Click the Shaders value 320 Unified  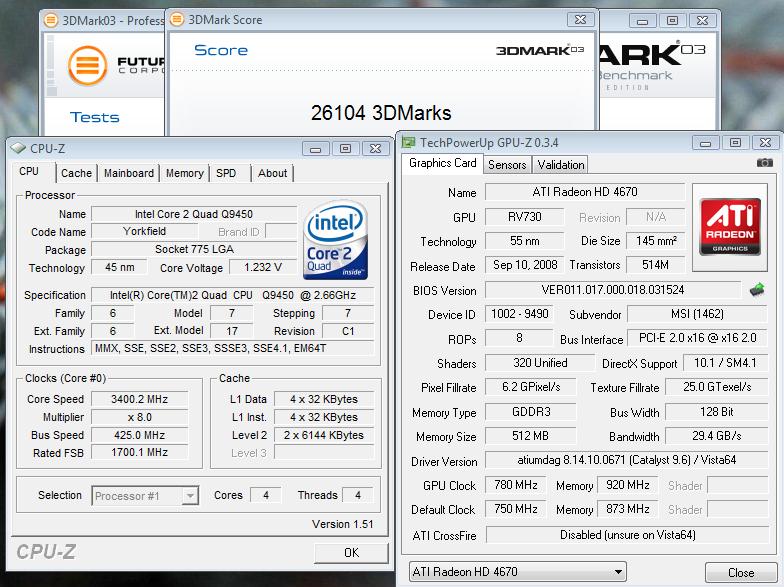[x=540, y=362]
